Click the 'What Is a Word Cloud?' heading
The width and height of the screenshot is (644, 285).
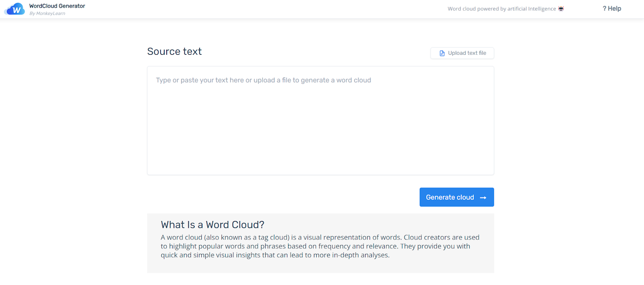213,225
